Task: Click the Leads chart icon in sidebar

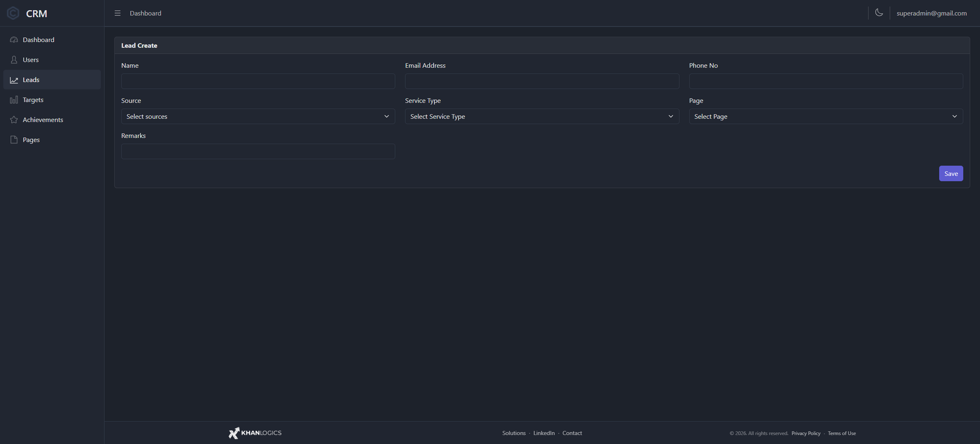Action: pos(14,80)
